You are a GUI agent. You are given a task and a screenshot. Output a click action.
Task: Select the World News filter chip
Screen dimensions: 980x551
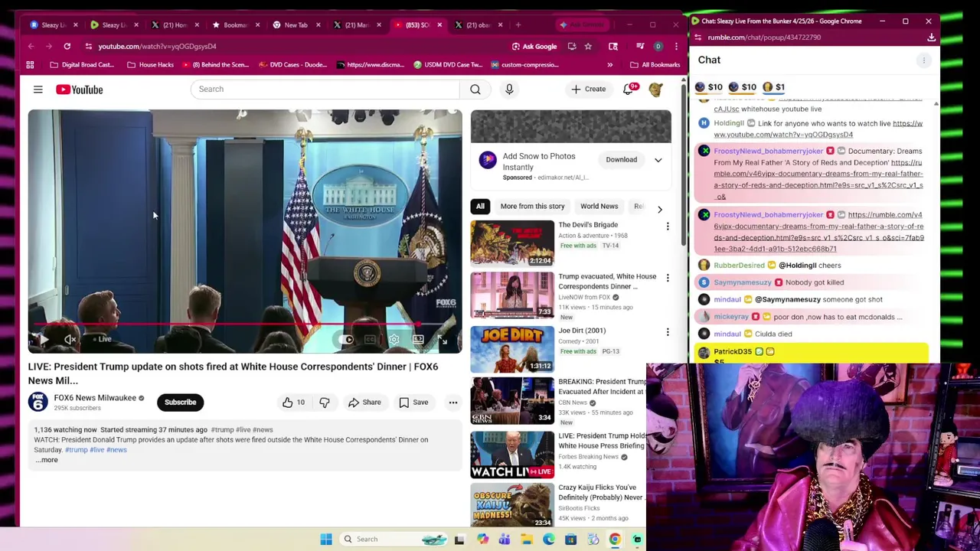pos(599,207)
